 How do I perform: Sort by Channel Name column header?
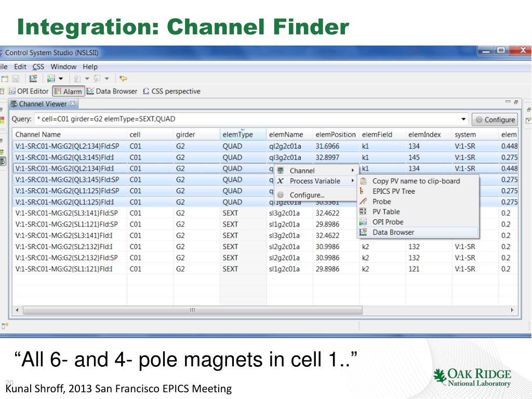point(70,135)
